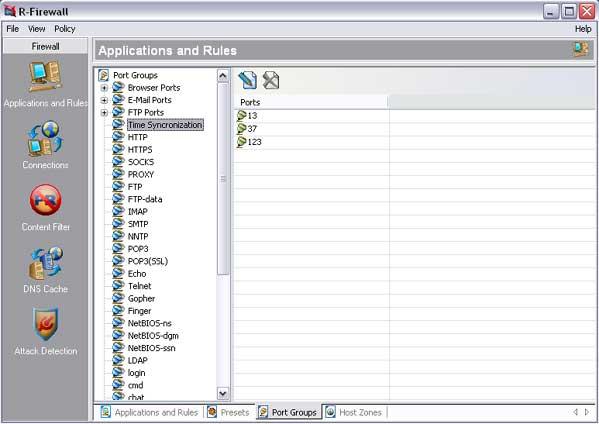
Task: Click the HTTPS port group icon
Action: tap(118, 149)
